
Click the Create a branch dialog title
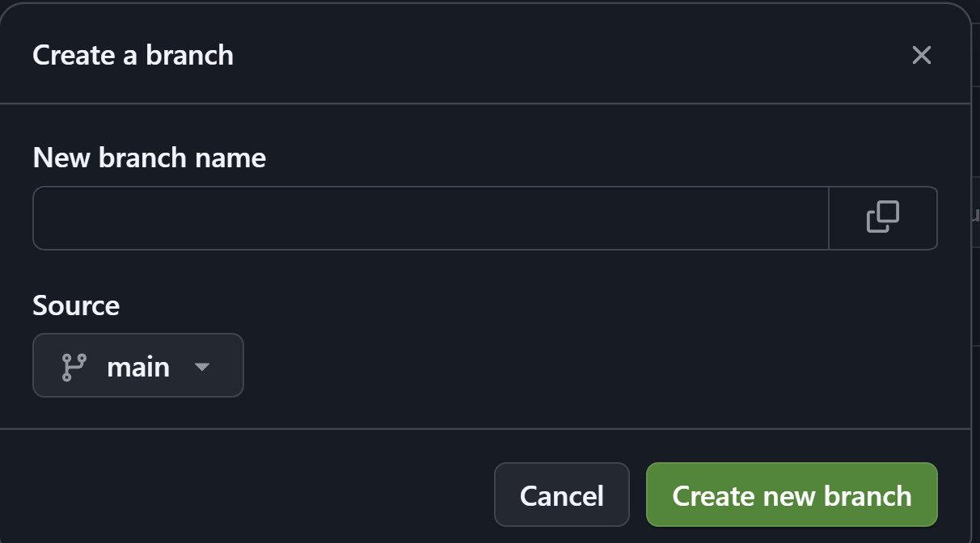[x=132, y=55]
